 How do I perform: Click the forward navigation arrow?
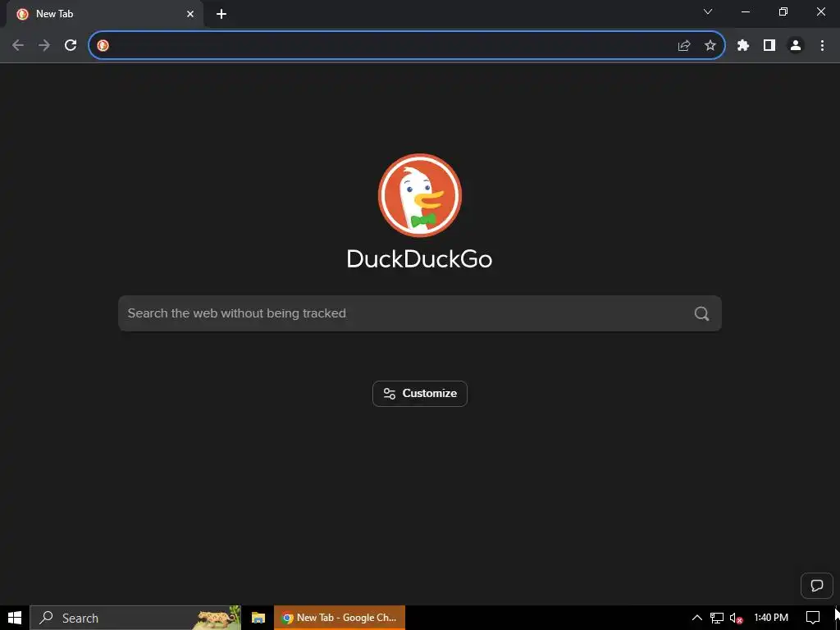pos(44,46)
